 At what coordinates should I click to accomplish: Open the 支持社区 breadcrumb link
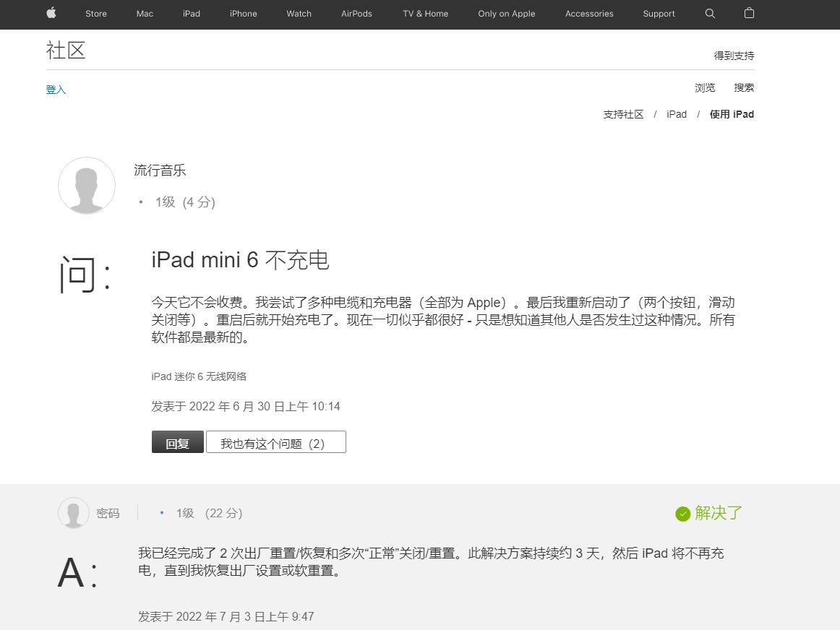pos(623,114)
